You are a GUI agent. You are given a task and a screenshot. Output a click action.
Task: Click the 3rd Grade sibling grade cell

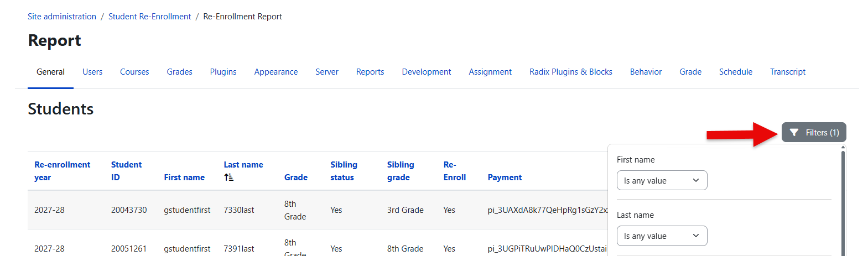406,210
